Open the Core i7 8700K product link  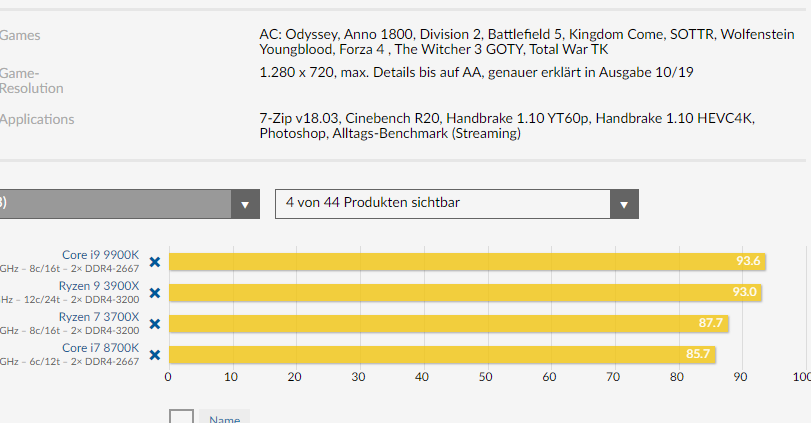[100, 348]
